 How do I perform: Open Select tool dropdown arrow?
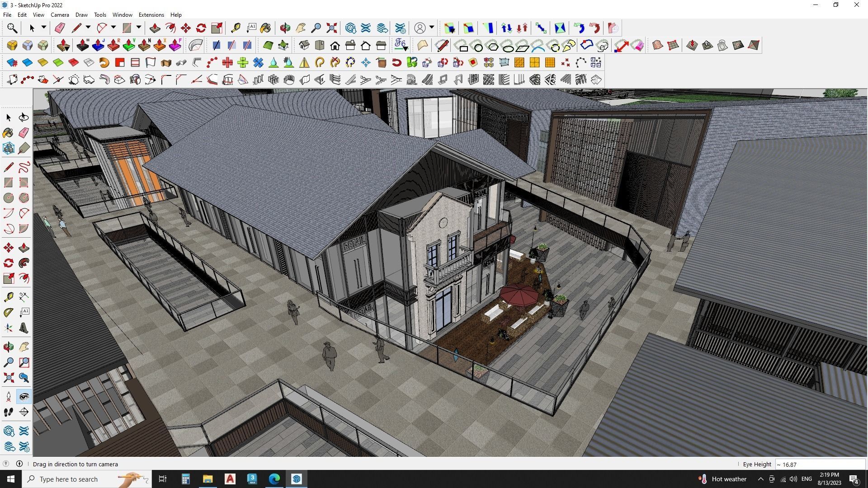44,28
